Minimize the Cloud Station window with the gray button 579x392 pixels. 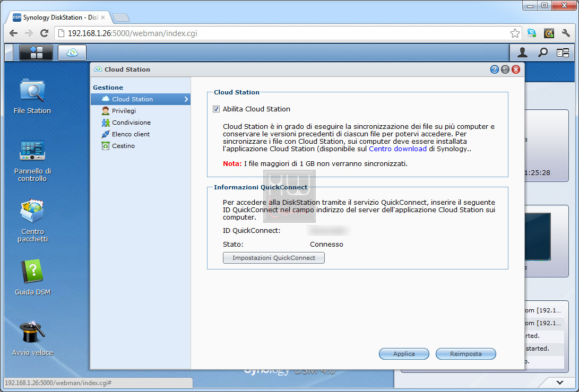point(505,69)
